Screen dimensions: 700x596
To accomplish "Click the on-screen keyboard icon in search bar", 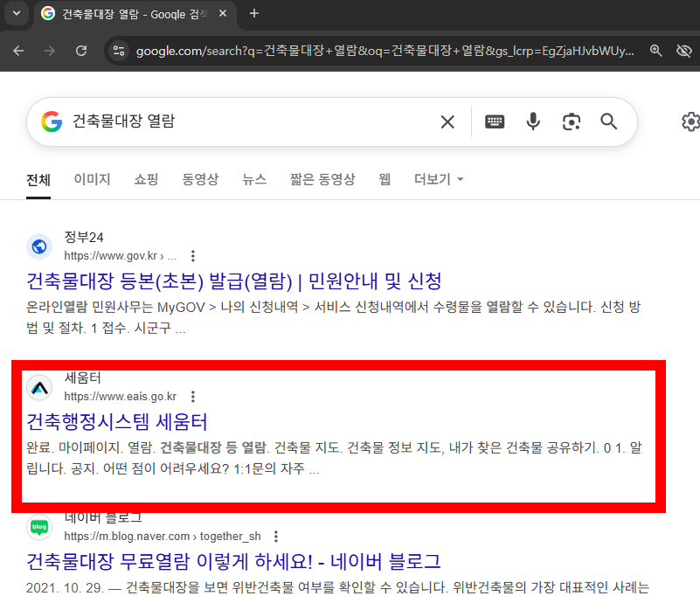I will point(495,121).
